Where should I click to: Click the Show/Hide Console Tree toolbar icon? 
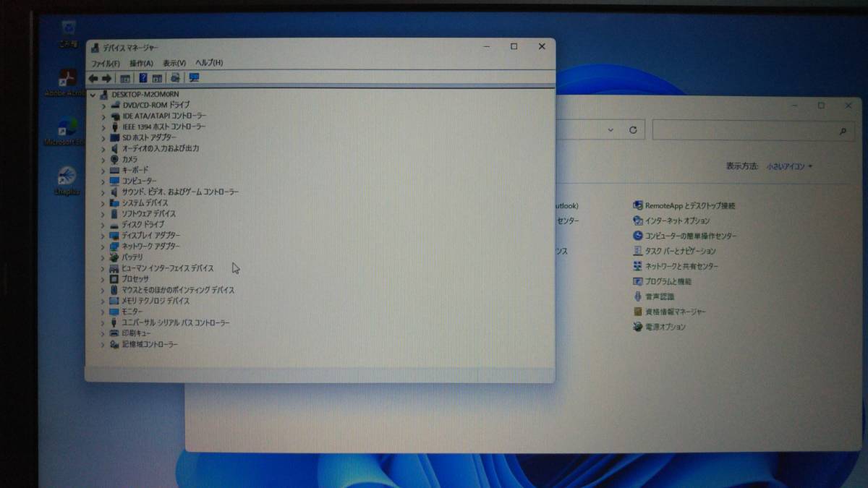coord(125,78)
